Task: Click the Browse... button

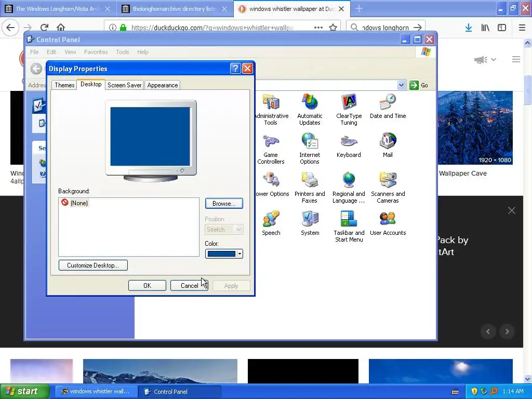Action: 224,204
